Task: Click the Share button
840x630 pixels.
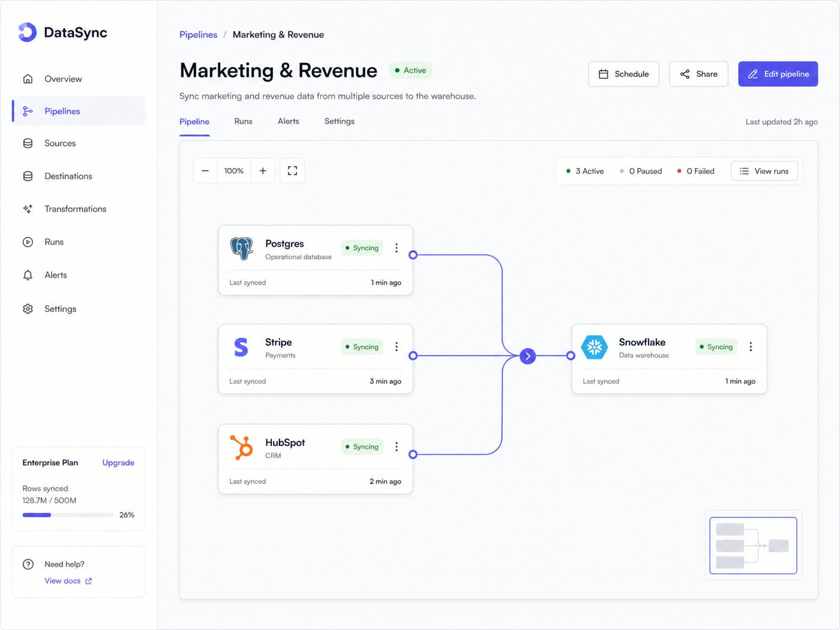Action: point(698,74)
